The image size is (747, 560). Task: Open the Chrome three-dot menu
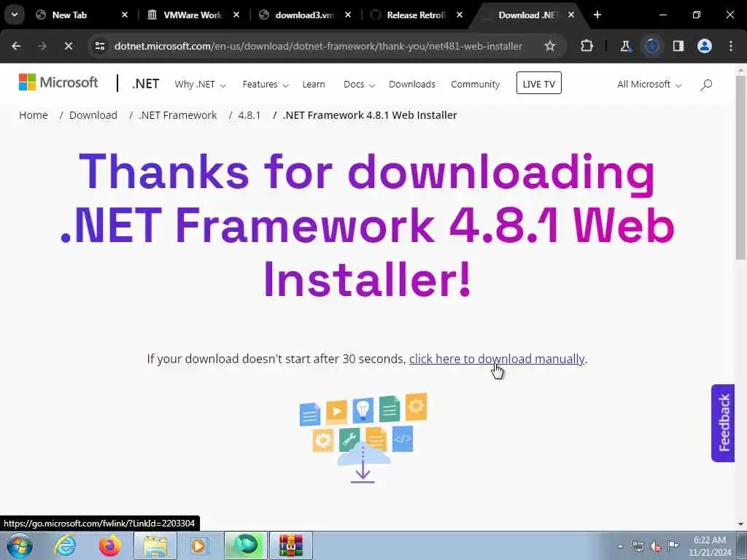pyautogui.click(x=731, y=46)
